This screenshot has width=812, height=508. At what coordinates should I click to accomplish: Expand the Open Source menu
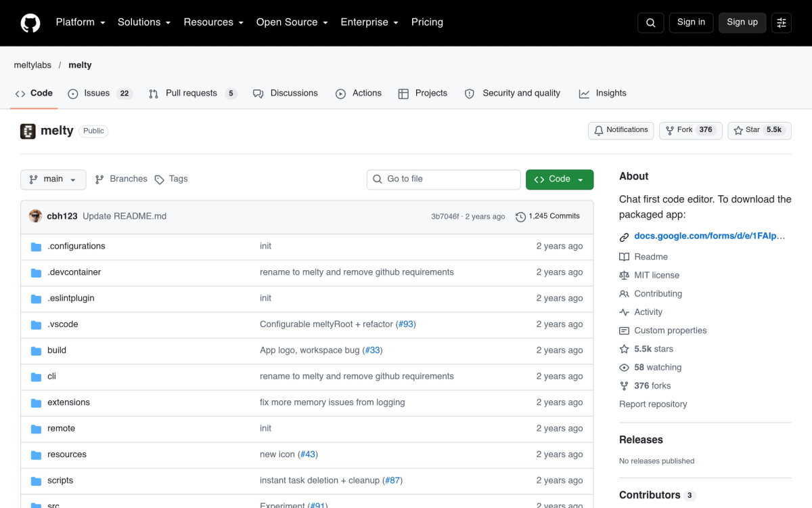[292, 22]
